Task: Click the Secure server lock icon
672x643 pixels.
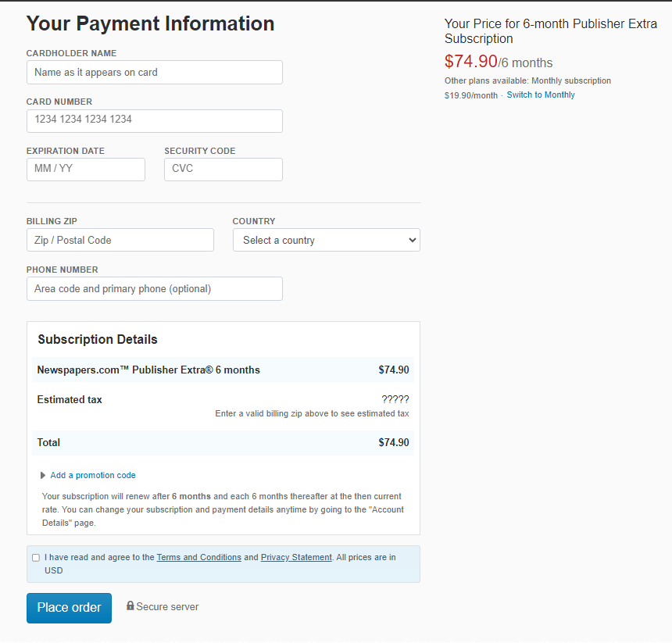Action: click(130, 605)
